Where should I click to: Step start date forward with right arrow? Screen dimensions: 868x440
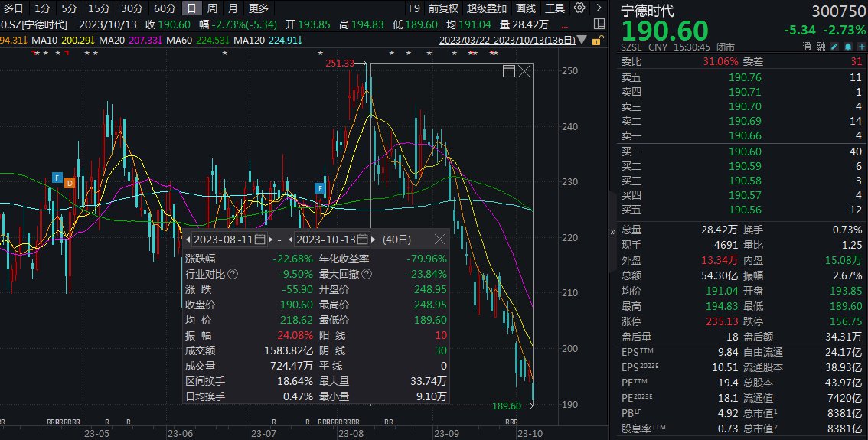(271, 240)
